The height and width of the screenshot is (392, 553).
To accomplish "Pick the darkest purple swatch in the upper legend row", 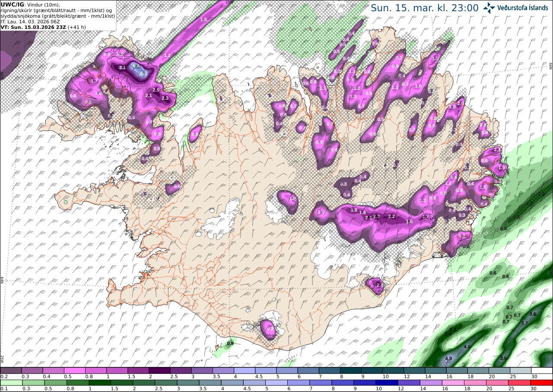I will pyautogui.click(x=159, y=370).
